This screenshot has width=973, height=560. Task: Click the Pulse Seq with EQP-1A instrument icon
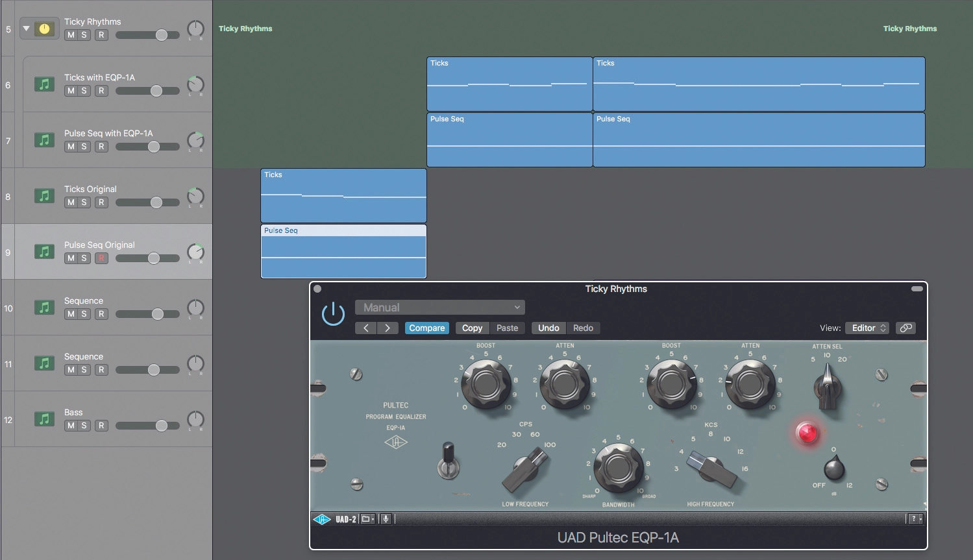point(44,140)
